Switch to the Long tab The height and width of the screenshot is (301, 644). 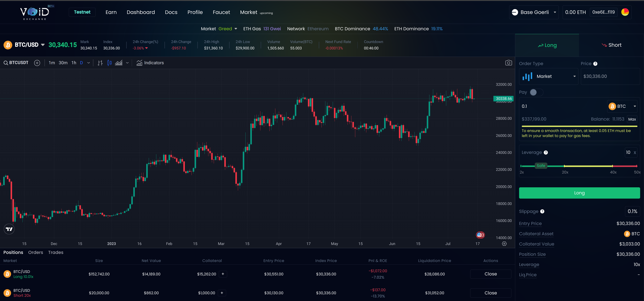[x=547, y=45]
